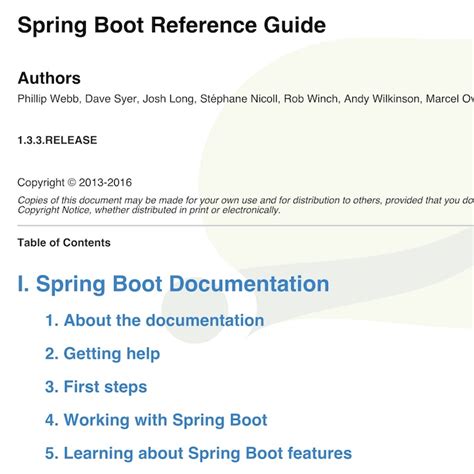Click the 'Table of Contents' heading
The height and width of the screenshot is (474, 474).
pyautogui.click(x=64, y=243)
